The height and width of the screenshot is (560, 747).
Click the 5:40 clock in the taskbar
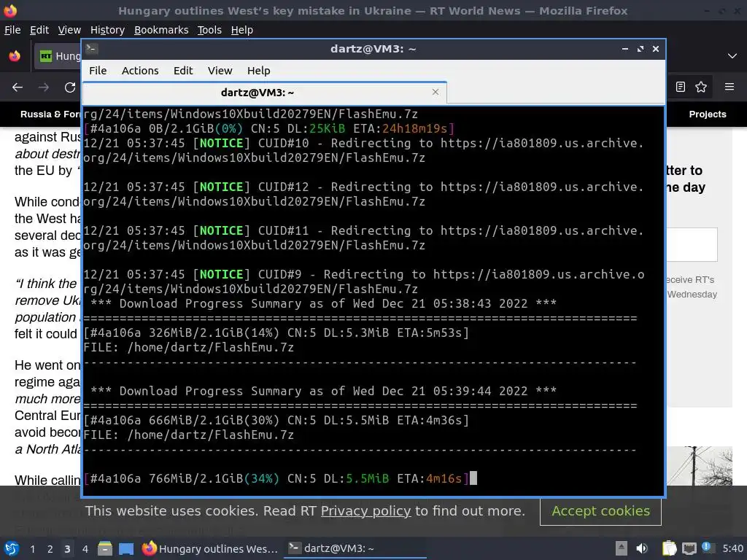point(732,548)
